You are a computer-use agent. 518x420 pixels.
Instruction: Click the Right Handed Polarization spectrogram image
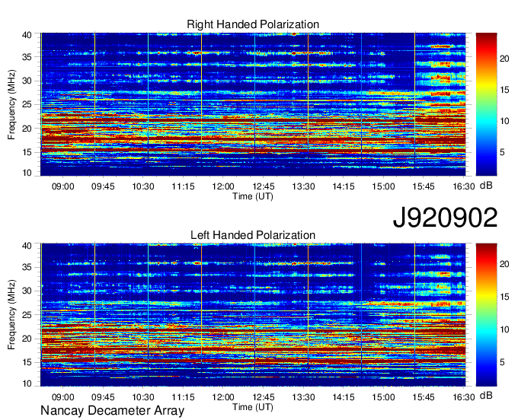[x=253, y=104]
